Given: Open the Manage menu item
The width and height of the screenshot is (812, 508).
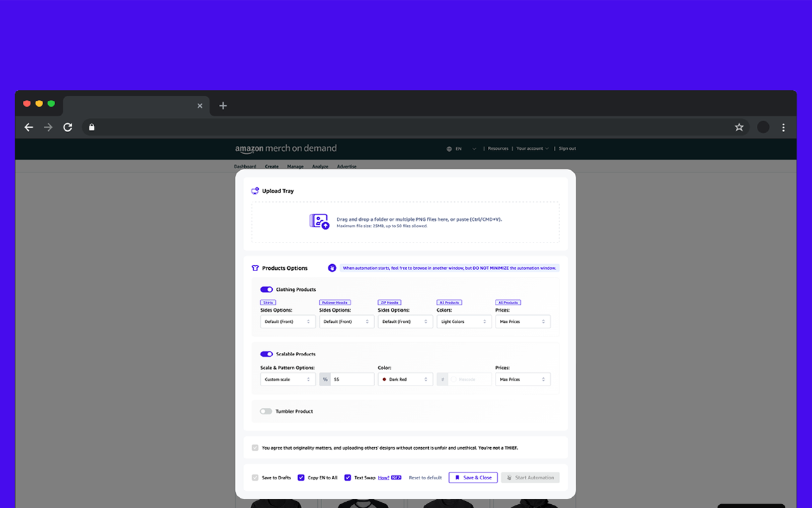Looking at the screenshot, I should click(295, 166).
